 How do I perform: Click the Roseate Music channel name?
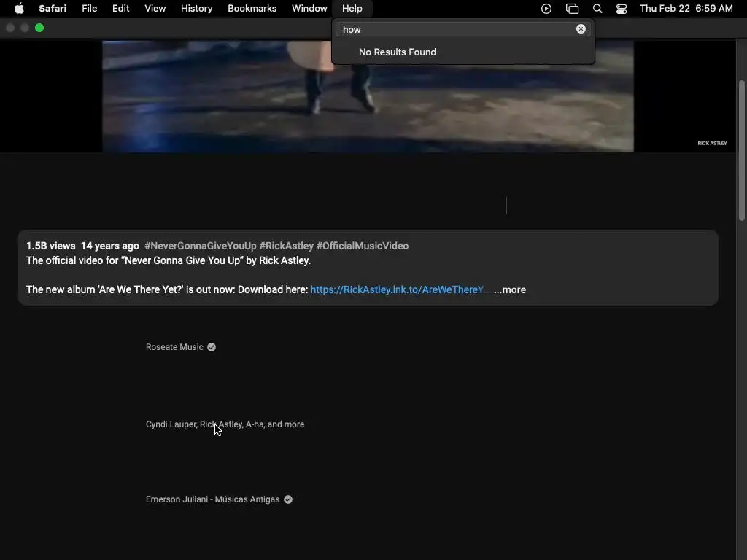click(174, 347)
